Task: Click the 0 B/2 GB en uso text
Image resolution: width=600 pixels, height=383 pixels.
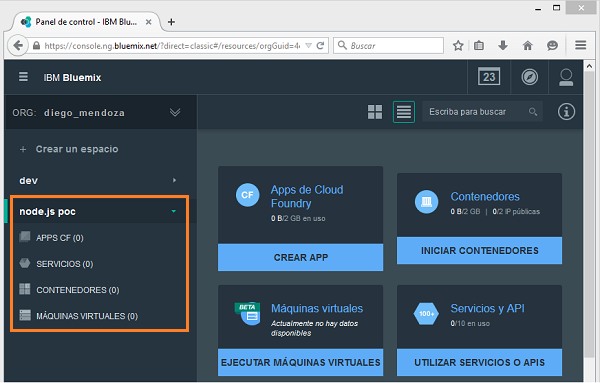Action: pyautogui.click(x=298, y=218)
